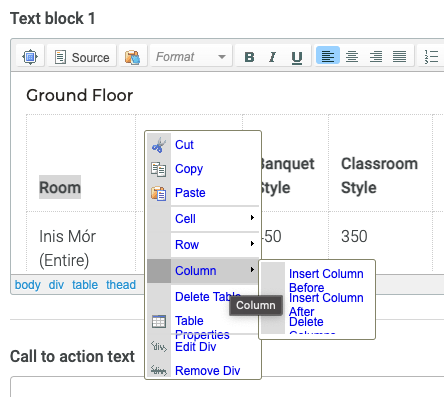Choose Cut from the context menu
The height and width of the screenshot is (397, 444).
click(203, 145)
